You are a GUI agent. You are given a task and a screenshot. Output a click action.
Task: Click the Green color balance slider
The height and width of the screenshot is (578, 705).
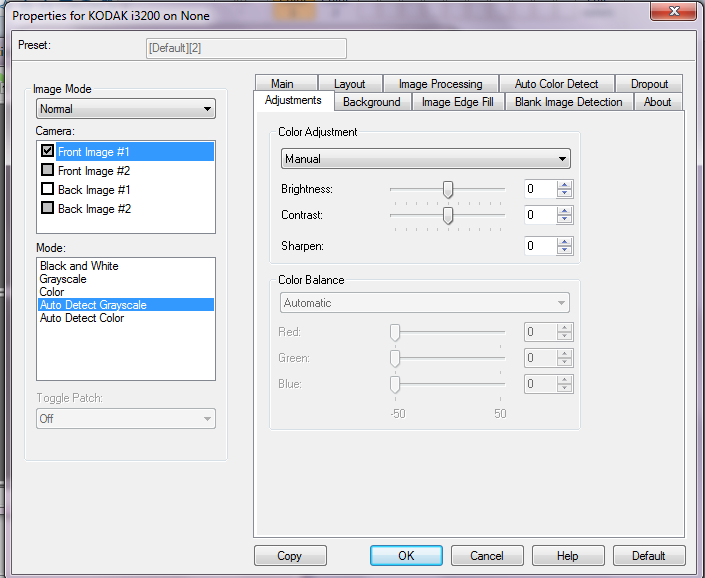(x=395, y=359)
